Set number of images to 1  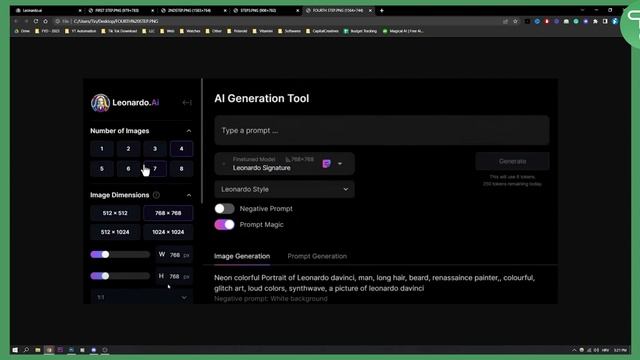(x=102, y=149)
